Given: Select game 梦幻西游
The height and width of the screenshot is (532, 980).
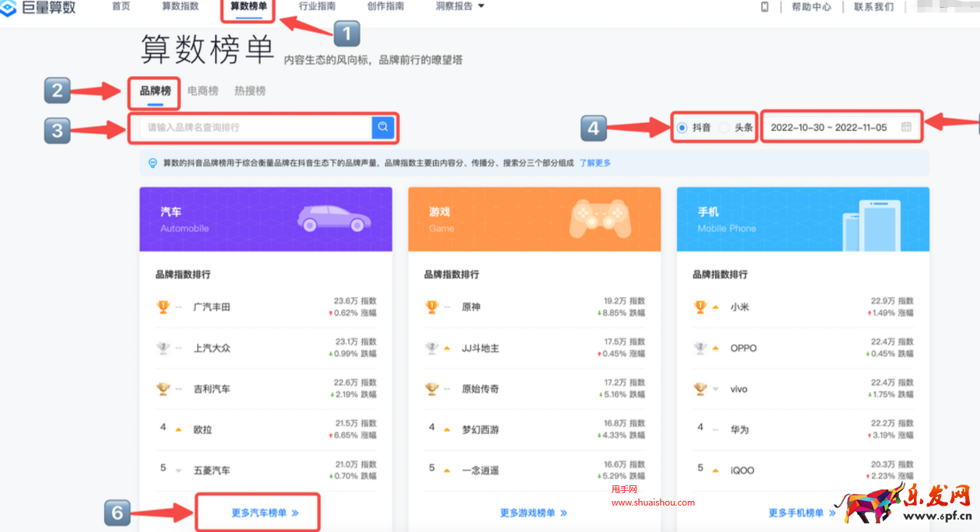Looking at the screenshot, I should [481, 429].
